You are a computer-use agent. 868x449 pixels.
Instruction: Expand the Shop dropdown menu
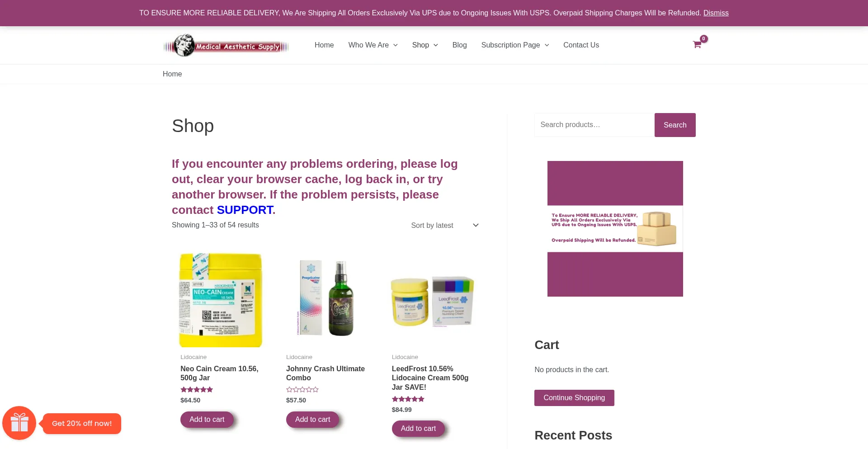point(425,45)
